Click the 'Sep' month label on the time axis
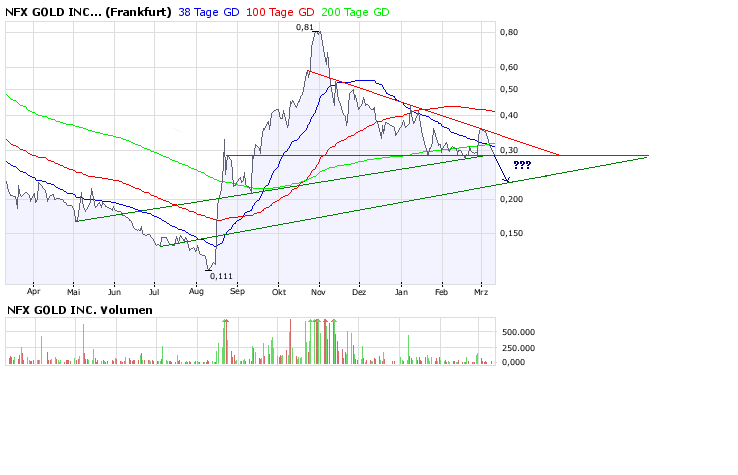The height and width of the screenshot is (475, 738). 237,291
